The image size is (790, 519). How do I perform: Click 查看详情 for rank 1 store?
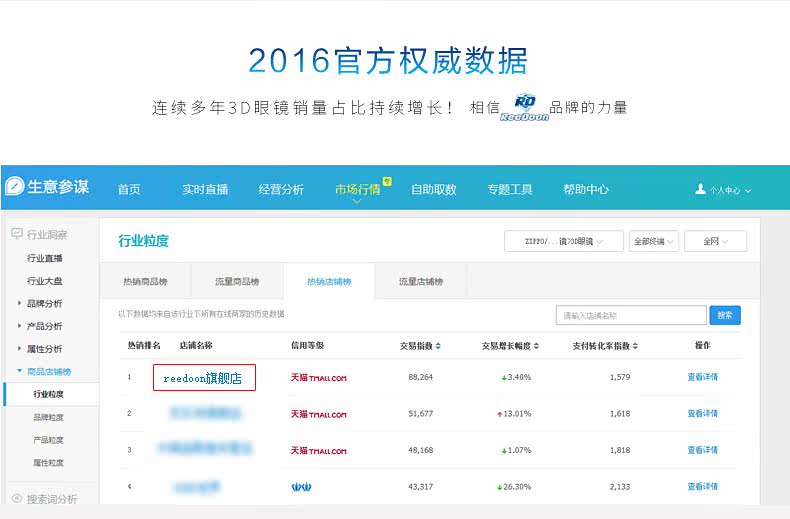[703, 377]
